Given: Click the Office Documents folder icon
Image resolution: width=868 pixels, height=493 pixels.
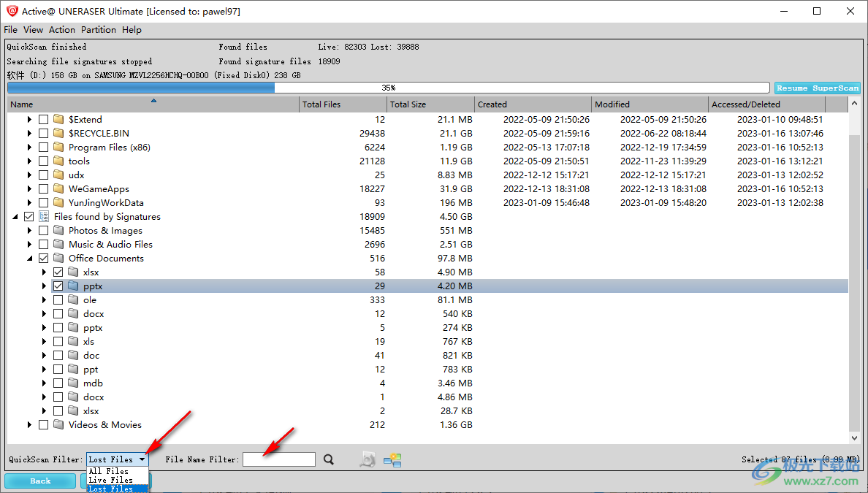Looking at the screenshot, I should click(58, 257).
